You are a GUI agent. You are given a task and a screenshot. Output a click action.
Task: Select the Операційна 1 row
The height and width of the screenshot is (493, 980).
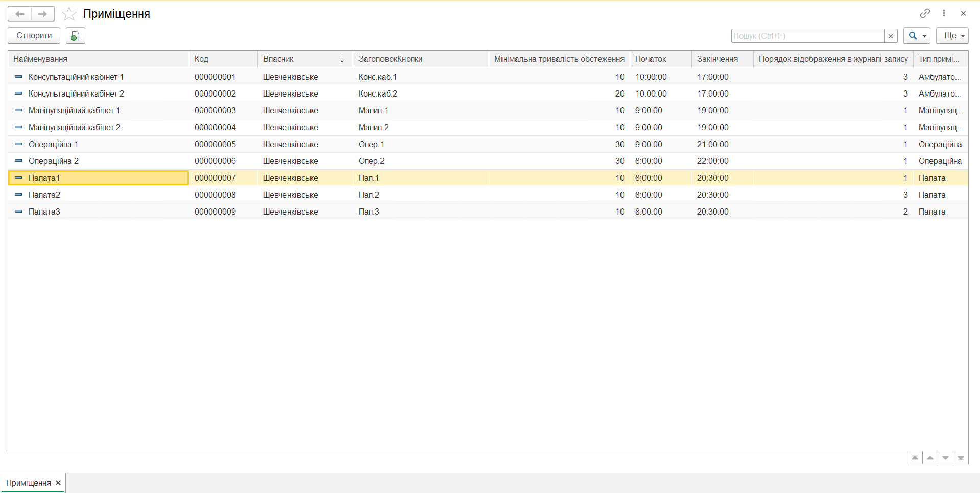click(x=53, y=144)
